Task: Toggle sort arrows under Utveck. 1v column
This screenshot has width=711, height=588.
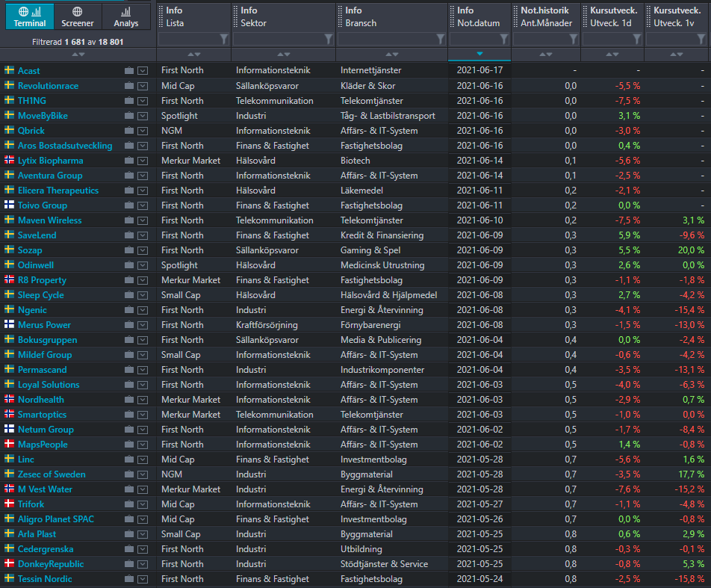Action: tap(677, 55)
